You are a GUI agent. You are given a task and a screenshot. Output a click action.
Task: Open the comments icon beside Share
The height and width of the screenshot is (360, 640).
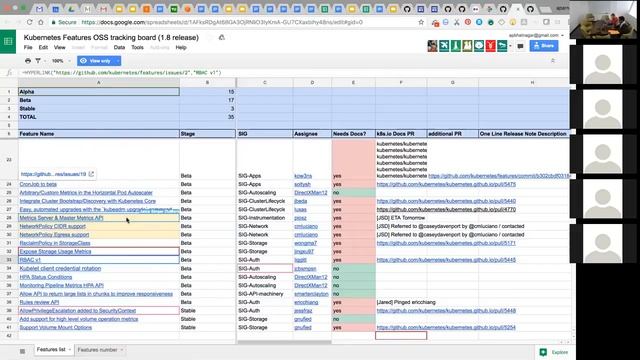520,46
